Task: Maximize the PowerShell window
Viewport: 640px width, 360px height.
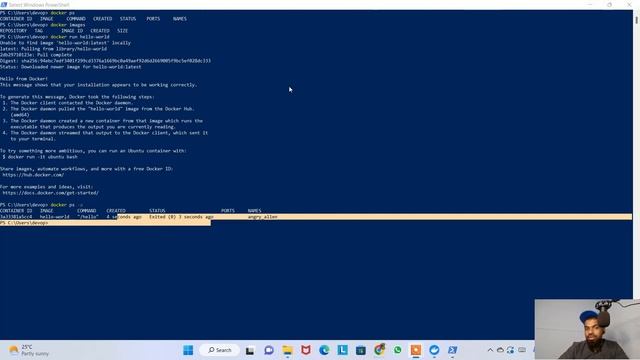Action: click(609, 5)
